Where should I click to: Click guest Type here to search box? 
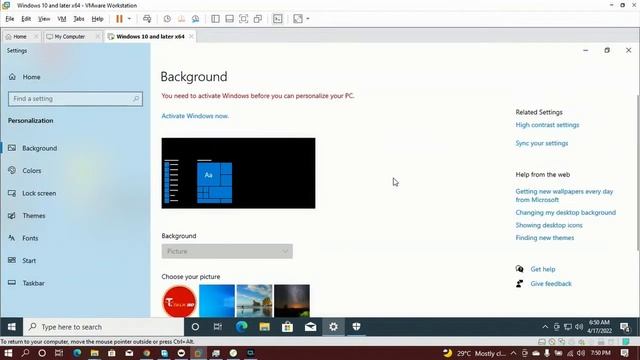(x=104, y=327)
